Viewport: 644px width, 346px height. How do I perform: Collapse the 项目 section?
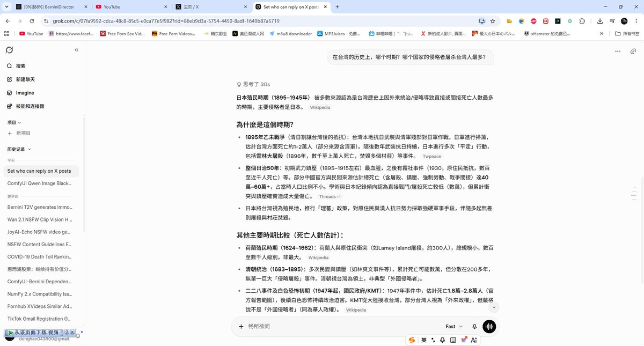(x=14, y=123)
